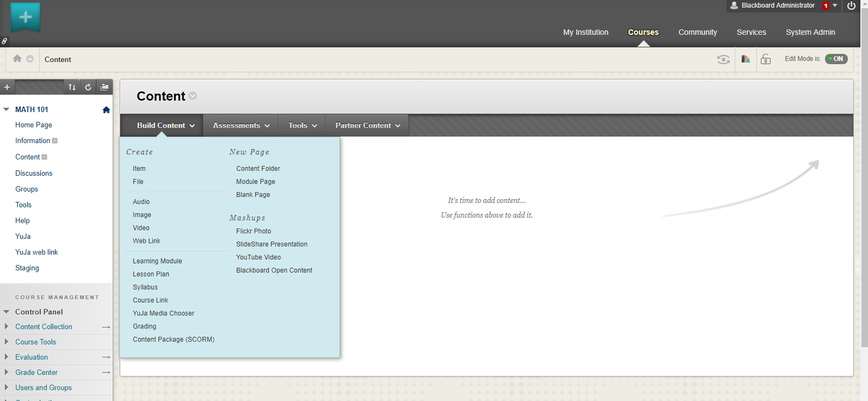Open the Content title options chevron
Viewport: 868px width, 401px height.
point(193,96)
